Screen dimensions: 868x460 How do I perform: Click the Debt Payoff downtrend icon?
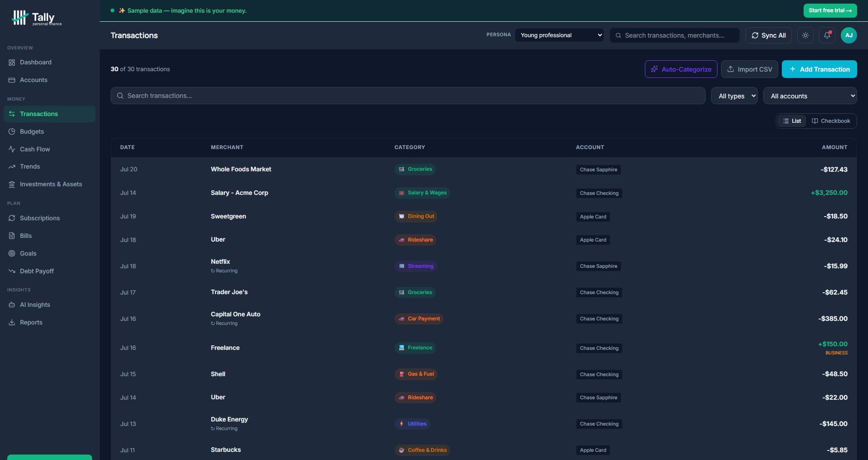point(12,271)
